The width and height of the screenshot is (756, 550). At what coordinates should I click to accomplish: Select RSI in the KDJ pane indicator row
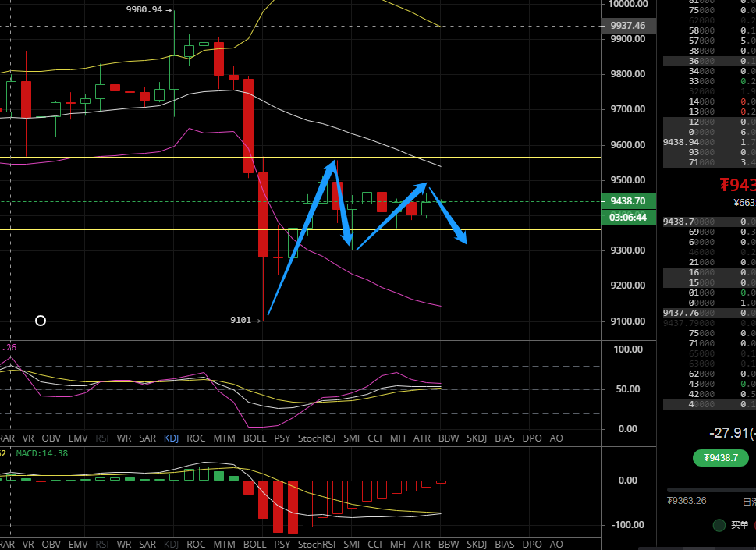pos(102,438)
